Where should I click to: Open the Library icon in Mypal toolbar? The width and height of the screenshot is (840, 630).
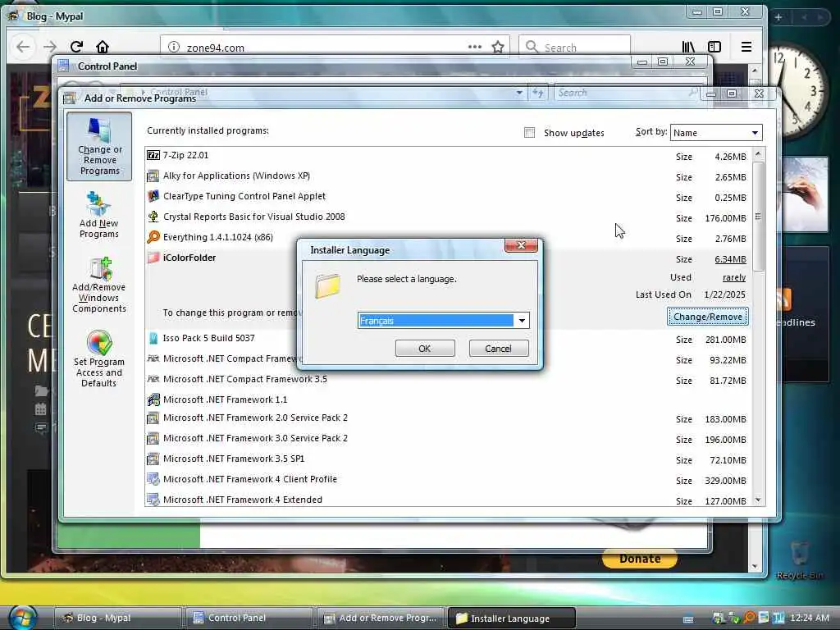point(688,47)
